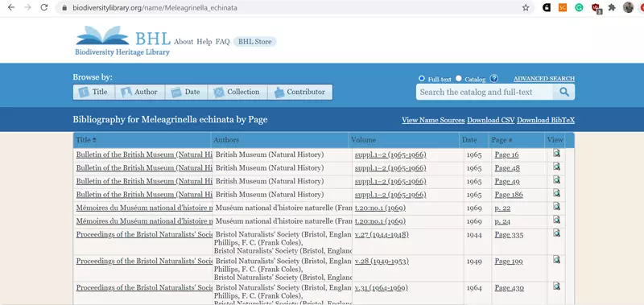The image size is (644, 305).
Task: Download CSV of bibliography
Action: [x=491, y=120]
